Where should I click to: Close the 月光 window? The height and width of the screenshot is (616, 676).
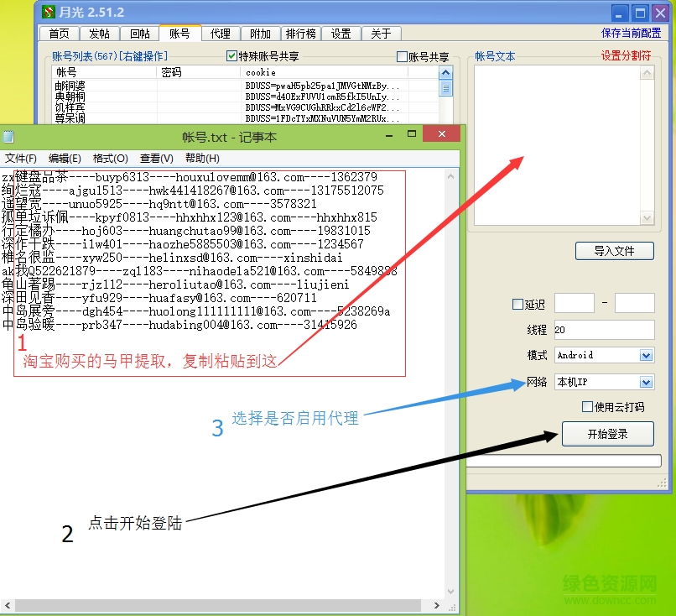click(660, 13)
